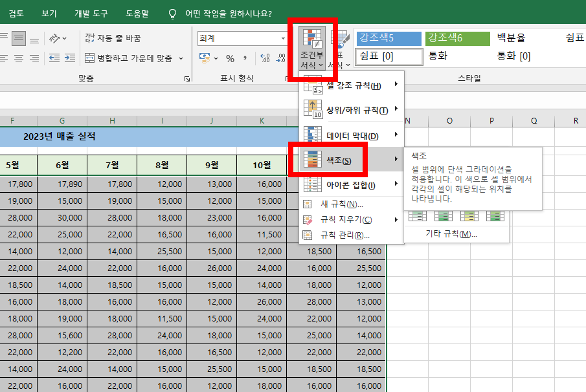586x392 pixels.
Task: Click the text orientation icon
Action: click(54, 38)
